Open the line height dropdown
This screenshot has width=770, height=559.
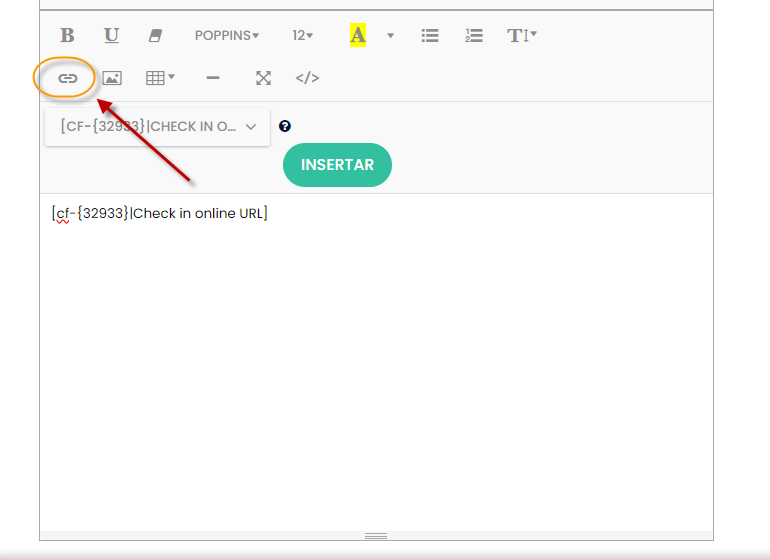[522, 35]
